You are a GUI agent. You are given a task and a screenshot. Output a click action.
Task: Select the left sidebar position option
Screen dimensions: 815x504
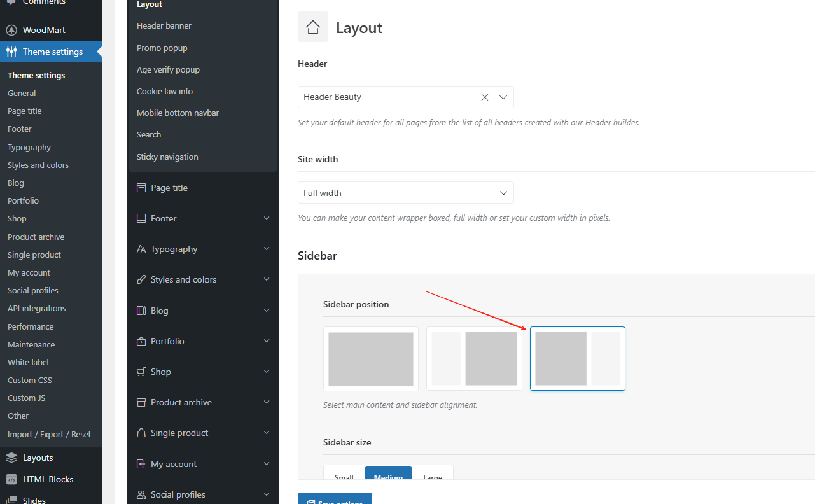pos(474,359)
